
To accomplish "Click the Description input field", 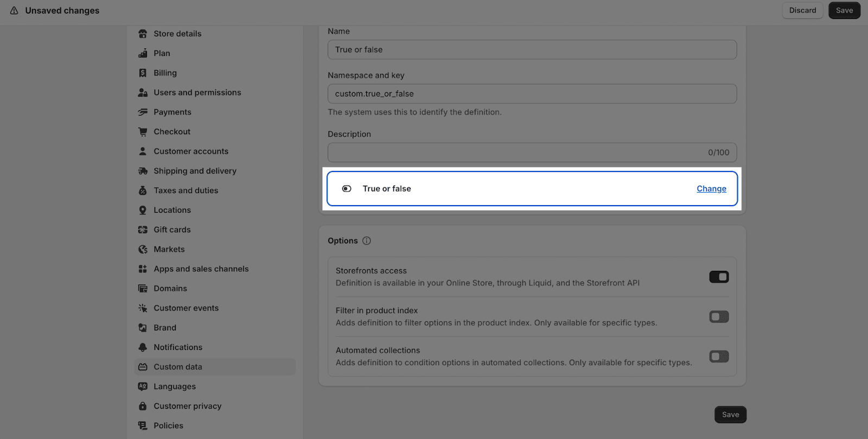I will point(532,152).
